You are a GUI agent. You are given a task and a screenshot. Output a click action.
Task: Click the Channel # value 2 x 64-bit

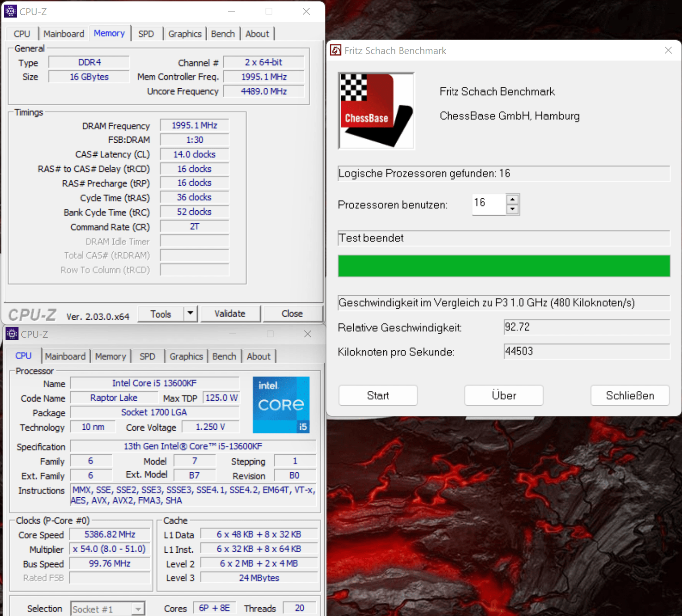[x=264, y=62]
